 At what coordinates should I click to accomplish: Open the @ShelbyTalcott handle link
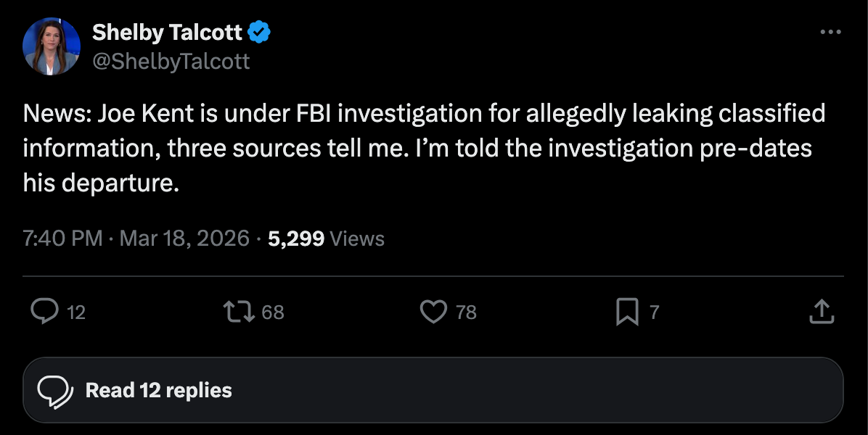coord(171,62)
